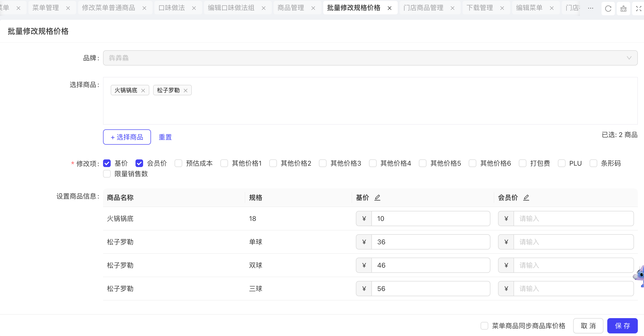Remove the 松子罗勒 product tag
The width and height of the screenshot is (644, 336).
point(186,90)
